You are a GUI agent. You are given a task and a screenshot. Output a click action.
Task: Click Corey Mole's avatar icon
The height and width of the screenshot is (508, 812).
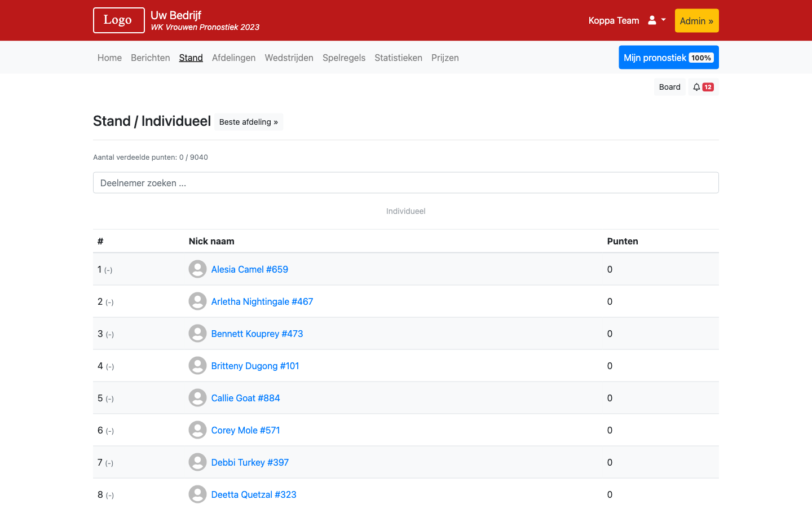(197, 430)
